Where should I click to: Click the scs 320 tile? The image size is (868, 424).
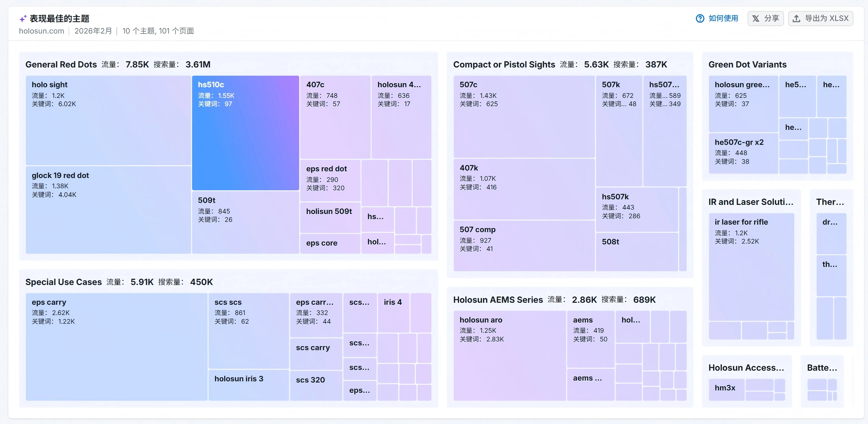point(316,386)
